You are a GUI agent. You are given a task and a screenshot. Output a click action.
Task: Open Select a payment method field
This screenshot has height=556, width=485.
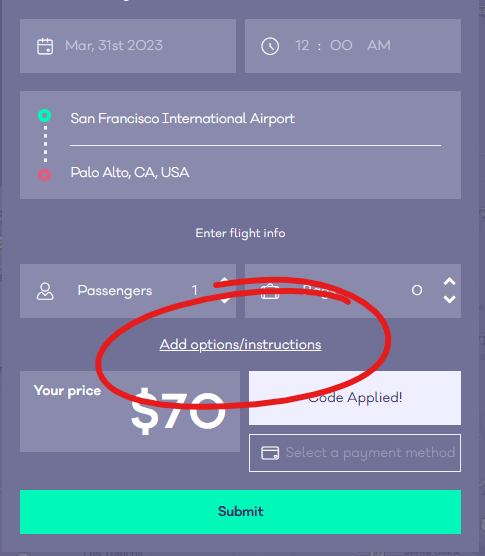click(355, 453)
